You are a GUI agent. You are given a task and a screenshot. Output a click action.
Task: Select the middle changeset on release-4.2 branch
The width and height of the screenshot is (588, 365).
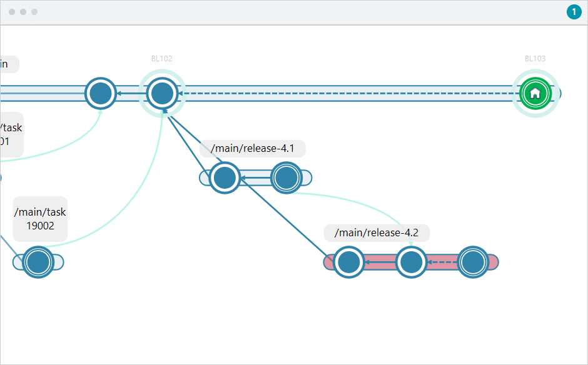(411, 262)
